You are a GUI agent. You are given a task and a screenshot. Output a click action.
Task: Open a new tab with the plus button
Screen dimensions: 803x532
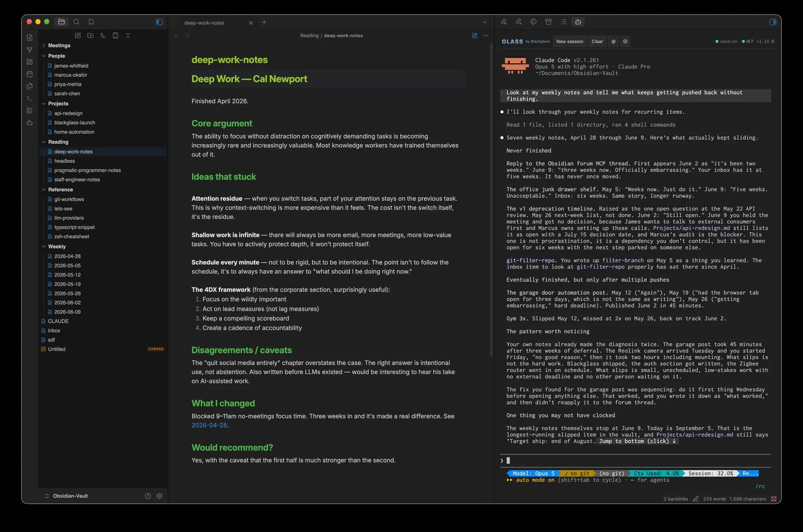[x=264, y=22]
